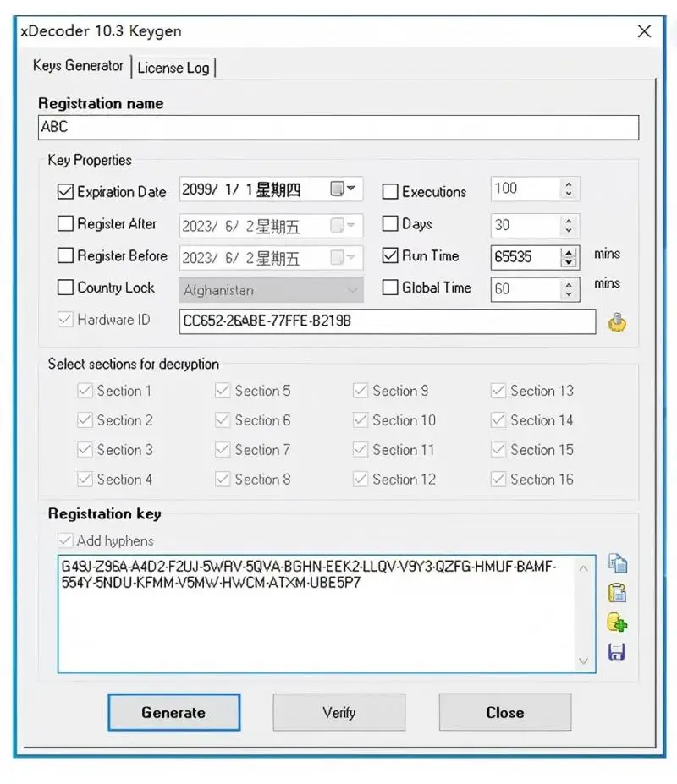Viewport: 677px width, 784px height.
Task: Click the Verify button
Action: pyautogui.click(x=338, y=712)
